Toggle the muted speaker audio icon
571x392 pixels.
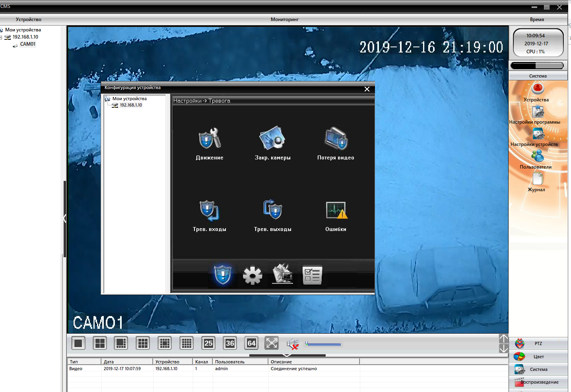[x=293, y=343]
